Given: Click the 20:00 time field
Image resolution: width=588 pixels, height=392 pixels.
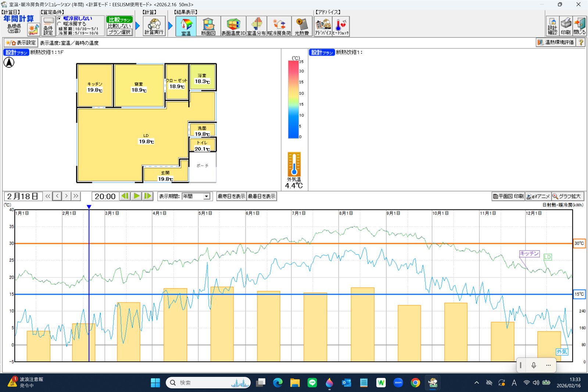Looking at the screenshot, I should pyautogui.click(x=105, y=197).
